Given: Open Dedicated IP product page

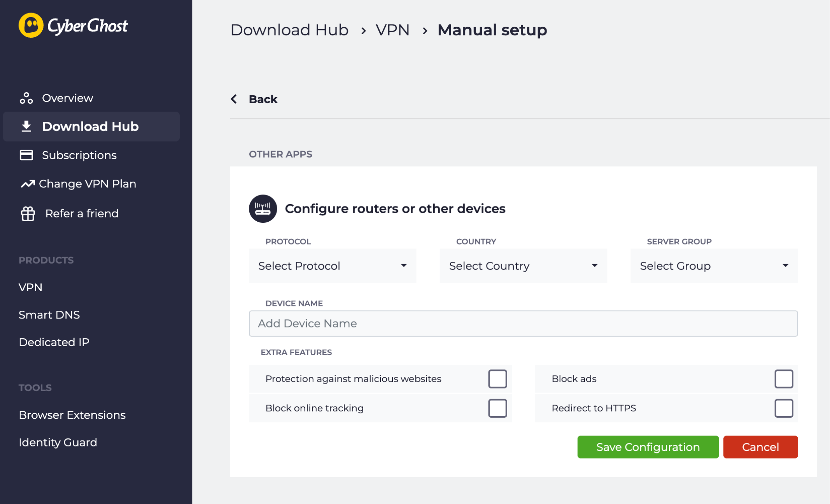Looking at the screenshot, I should [54, 342].
